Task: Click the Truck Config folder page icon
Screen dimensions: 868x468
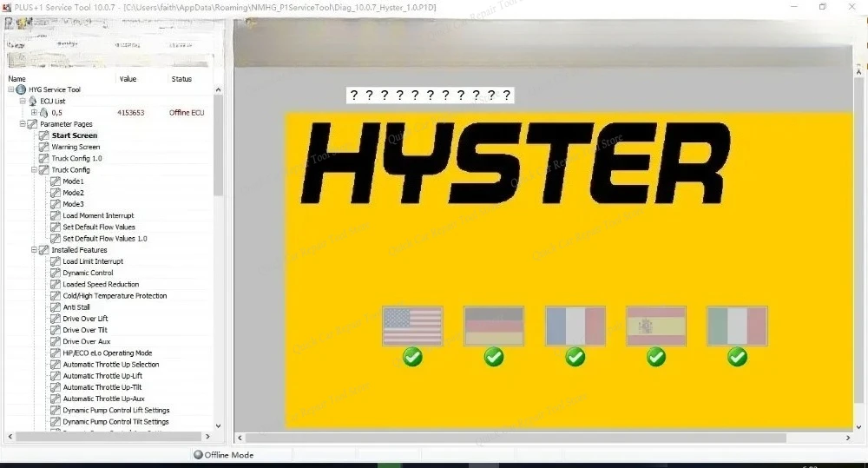Action: point(43,170)
